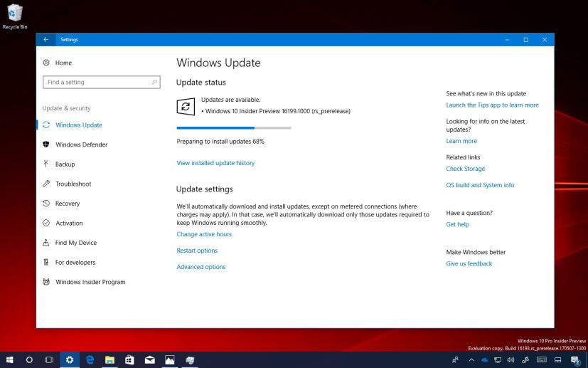Open OS build and System info link
The width and height of the screenshot is (588, 368).
coord(480,185)
